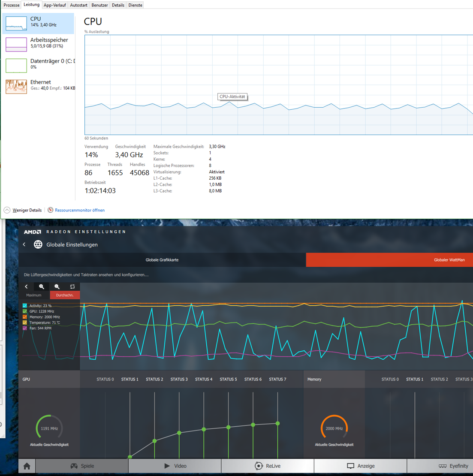Open Spiele section in Radeon
This screenshot has width=473, height=476.
(82, 466)
